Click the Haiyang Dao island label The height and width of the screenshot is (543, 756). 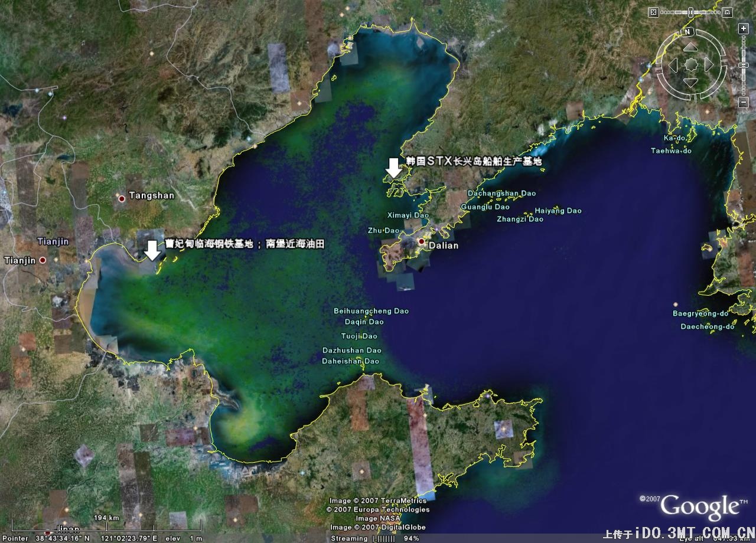click(558, 211)
